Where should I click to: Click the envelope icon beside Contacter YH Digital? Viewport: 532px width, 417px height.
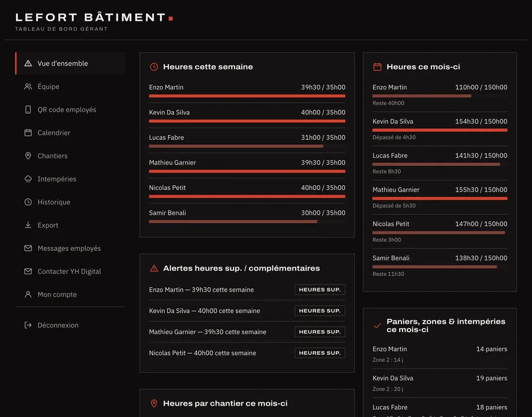[x=28, y=271]
